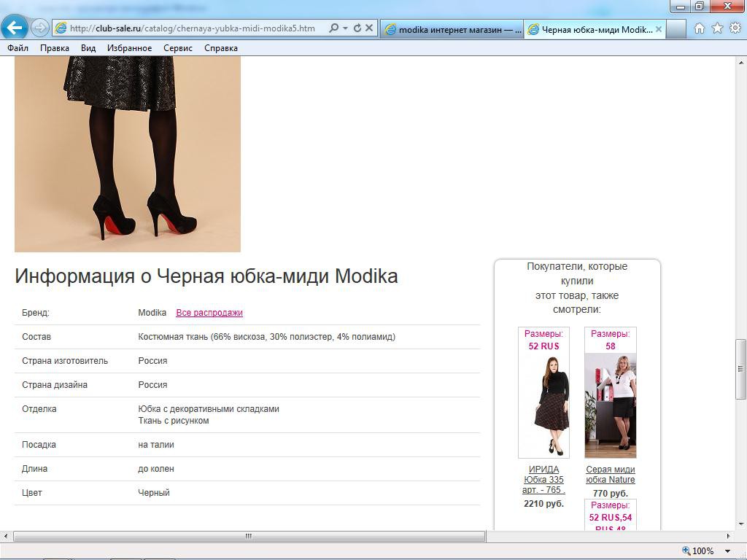Click the 'Черный' color value

point(154,493)
